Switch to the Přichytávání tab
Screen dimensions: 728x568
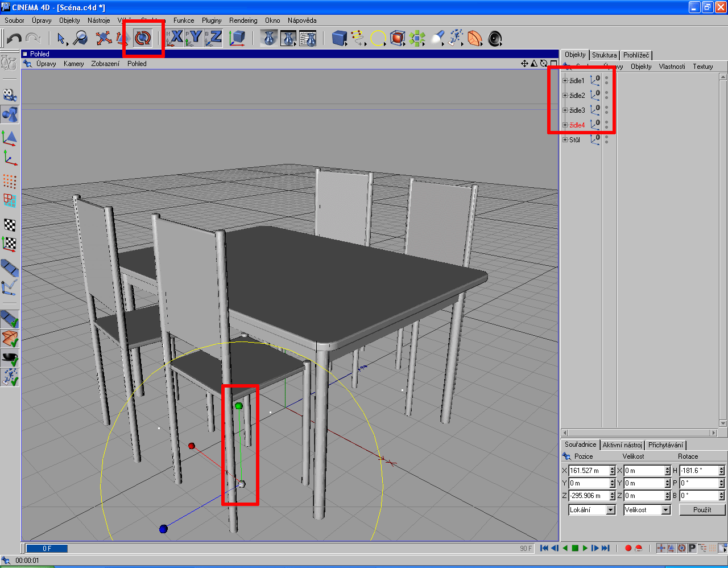[x=665, y=445]
